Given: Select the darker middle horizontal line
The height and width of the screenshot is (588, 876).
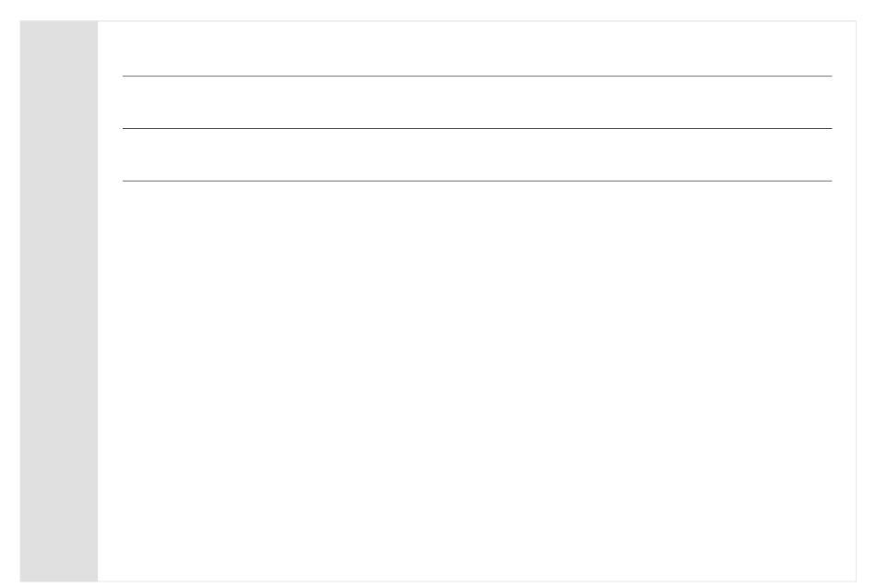Looking at the screenshot, I should tap(477, 128).
